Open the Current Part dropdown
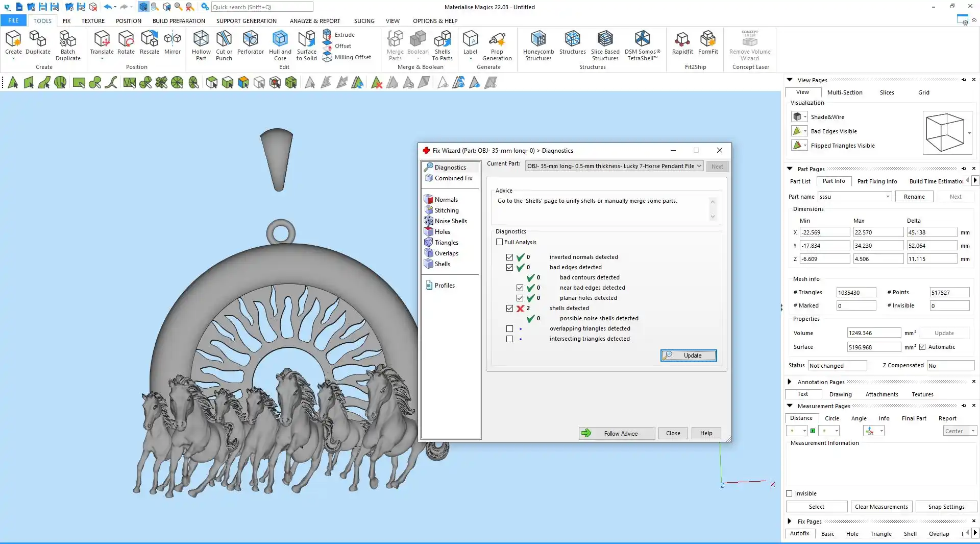This screenshot has height=544, width=980. [x=699, y=166]
